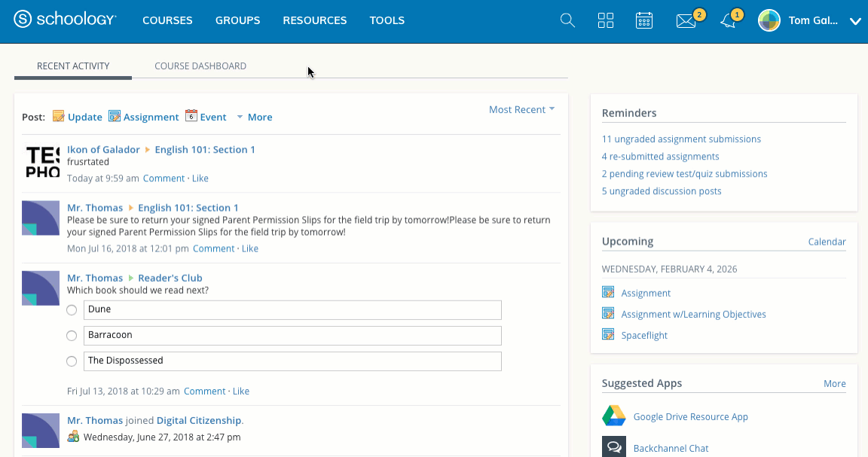Click the Google Drive Resource App icon
The image size is (868, 457).
pos(614,416)
